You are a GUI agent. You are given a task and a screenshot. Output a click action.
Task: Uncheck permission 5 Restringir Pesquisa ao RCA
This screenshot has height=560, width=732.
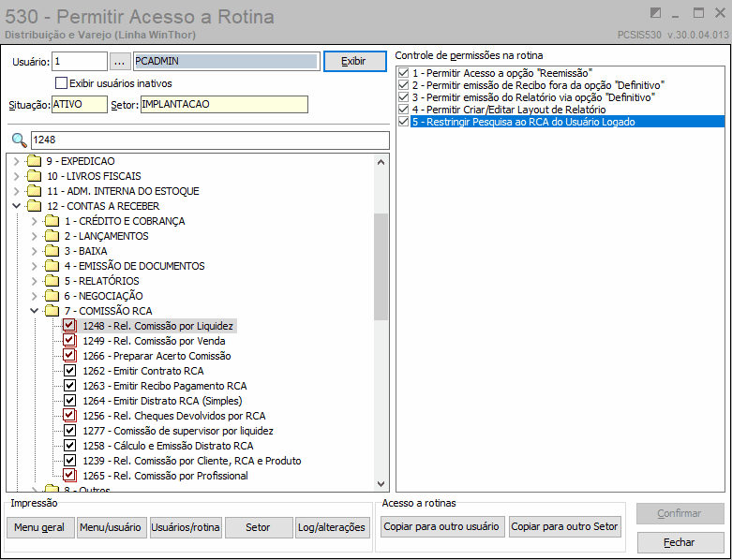[403, 122]
